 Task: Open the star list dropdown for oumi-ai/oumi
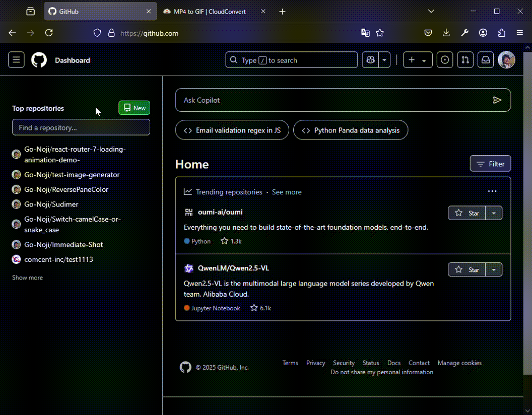click(x=494, y=213)
